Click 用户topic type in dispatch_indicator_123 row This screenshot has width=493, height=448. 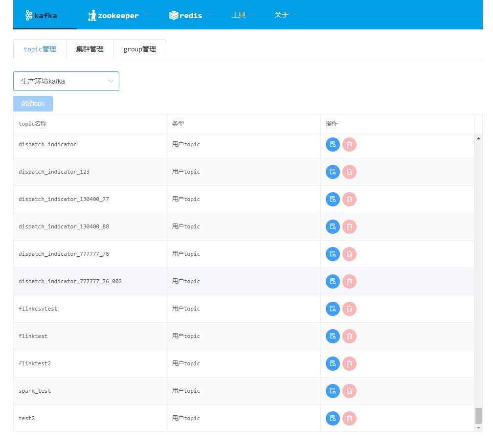pos(186,172)
